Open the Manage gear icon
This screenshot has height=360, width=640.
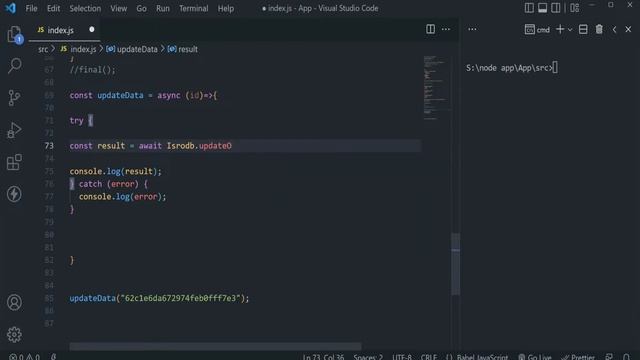coord(14,335)
